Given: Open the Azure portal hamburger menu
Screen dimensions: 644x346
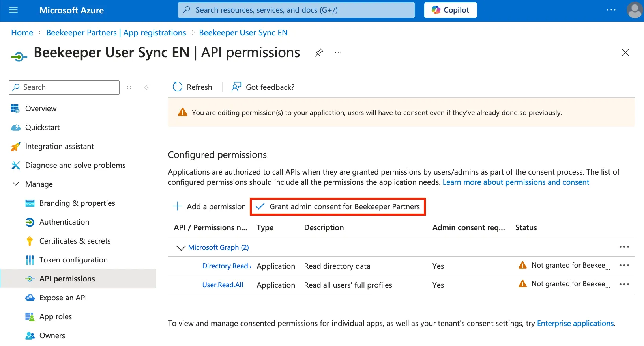Looking at the screenshot, I should (13, 10).
